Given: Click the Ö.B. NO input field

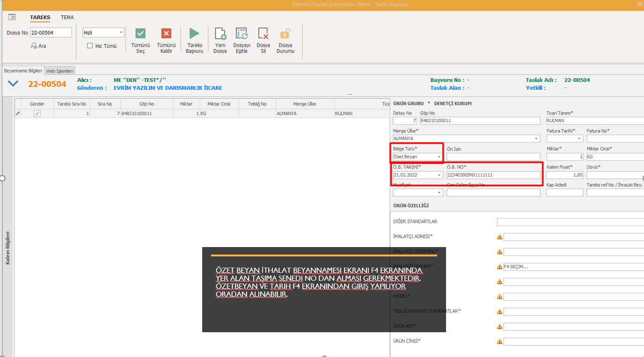Looking at the screenshot, I should [493, 175].
